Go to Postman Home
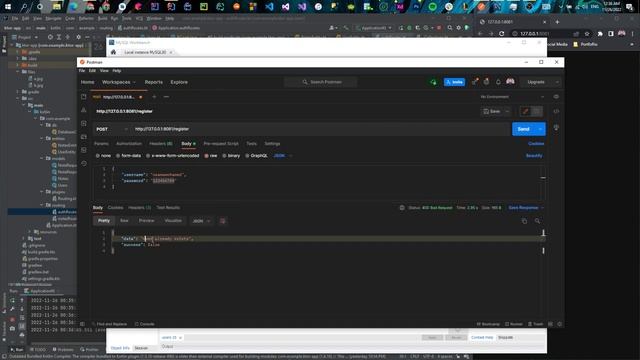Image resolution: width=640 pixels, height=360 pixels. tap(87, 82)
